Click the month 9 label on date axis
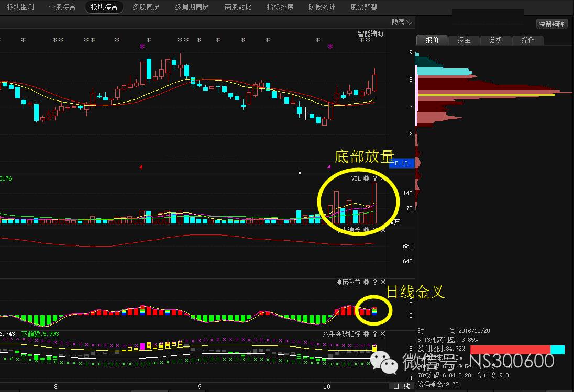 (200, 387)
